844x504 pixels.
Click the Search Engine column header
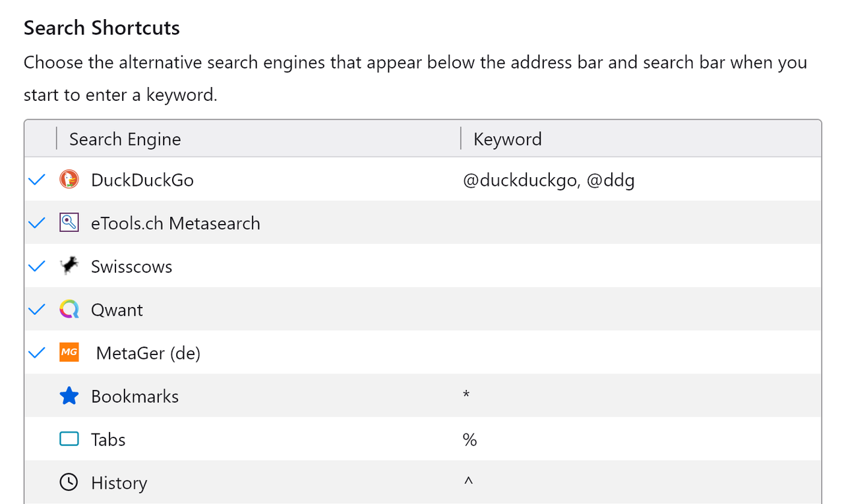click(x=125, y=139)
